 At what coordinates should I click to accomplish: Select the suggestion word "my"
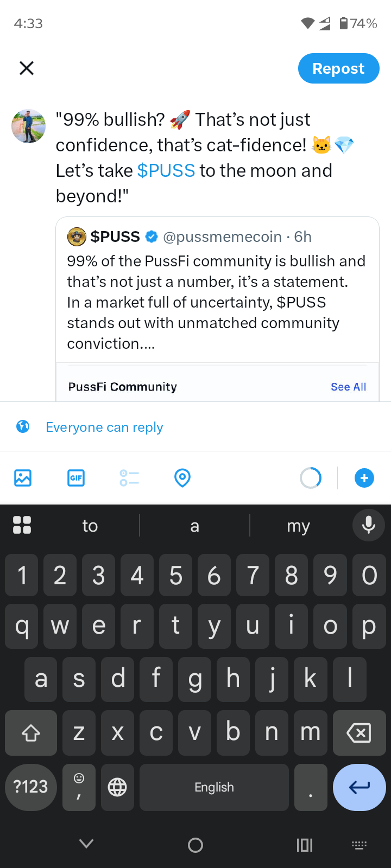point(298,525)
